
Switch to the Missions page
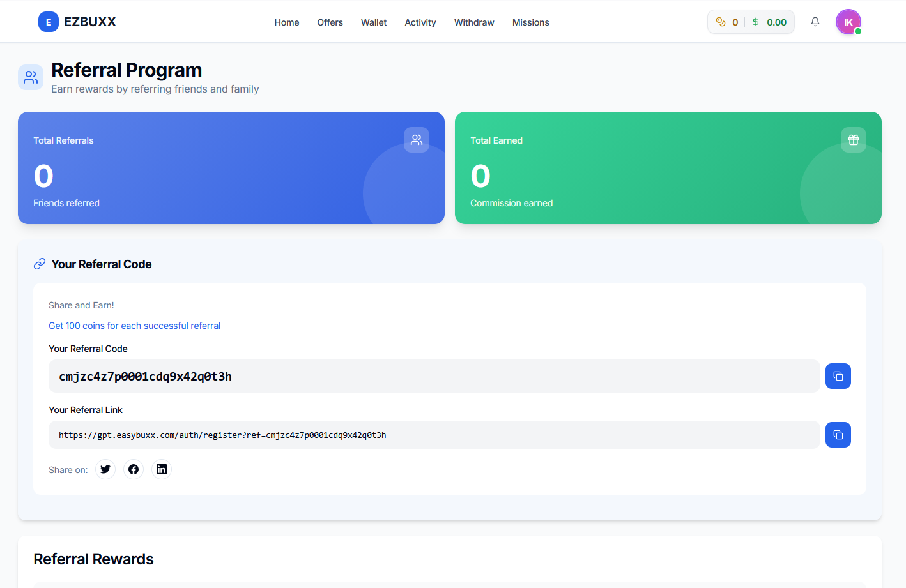530,22
